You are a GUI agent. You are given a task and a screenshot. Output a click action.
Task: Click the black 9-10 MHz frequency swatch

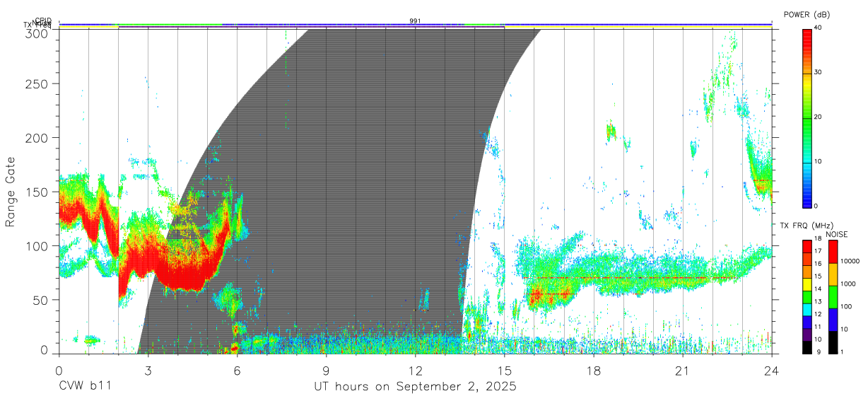click(x=807, y=348)
